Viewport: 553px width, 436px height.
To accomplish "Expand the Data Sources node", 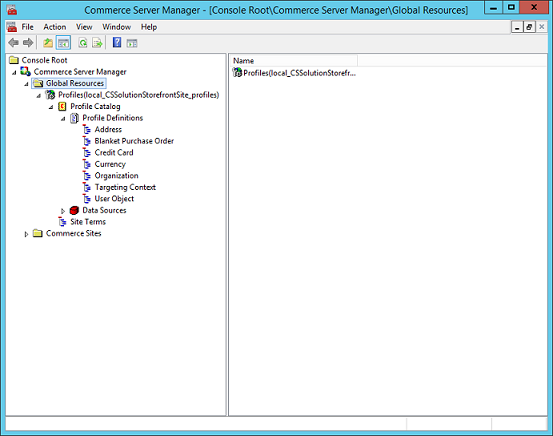I will (x=63, y=211).
